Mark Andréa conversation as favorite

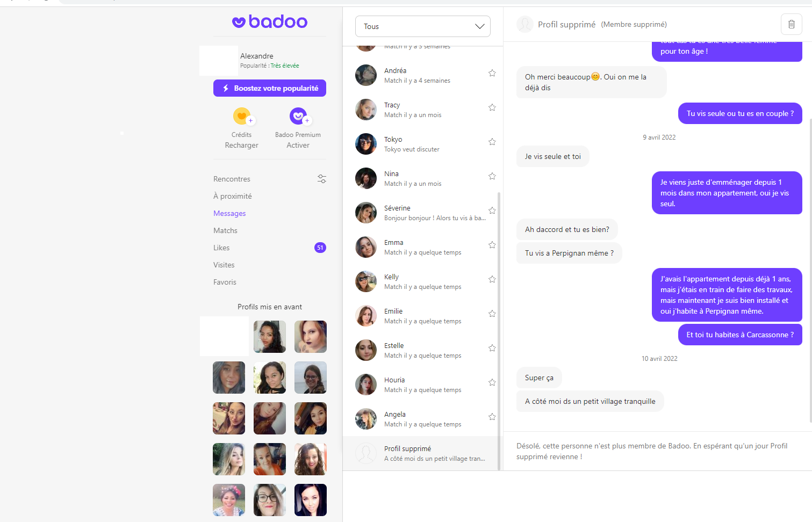(492, 73)
